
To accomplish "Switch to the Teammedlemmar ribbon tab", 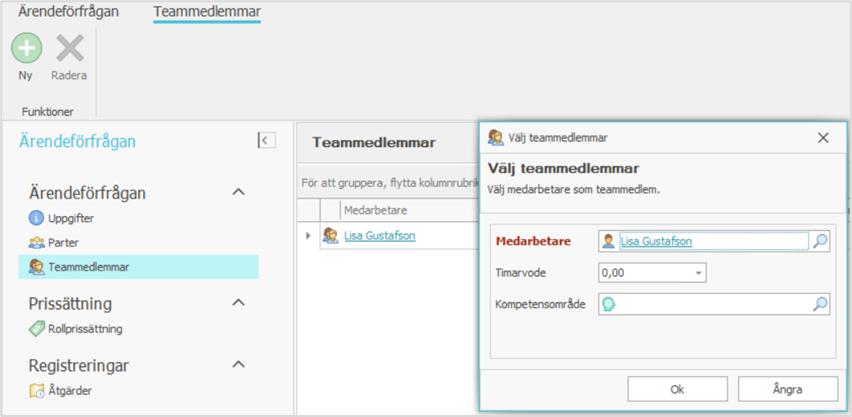I will 207,12.
